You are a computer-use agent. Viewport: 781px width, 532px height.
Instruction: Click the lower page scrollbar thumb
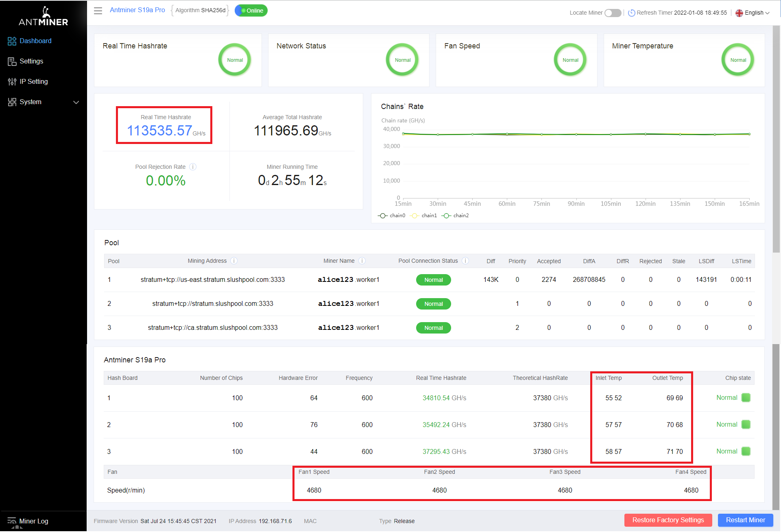[x=776, y=427]
